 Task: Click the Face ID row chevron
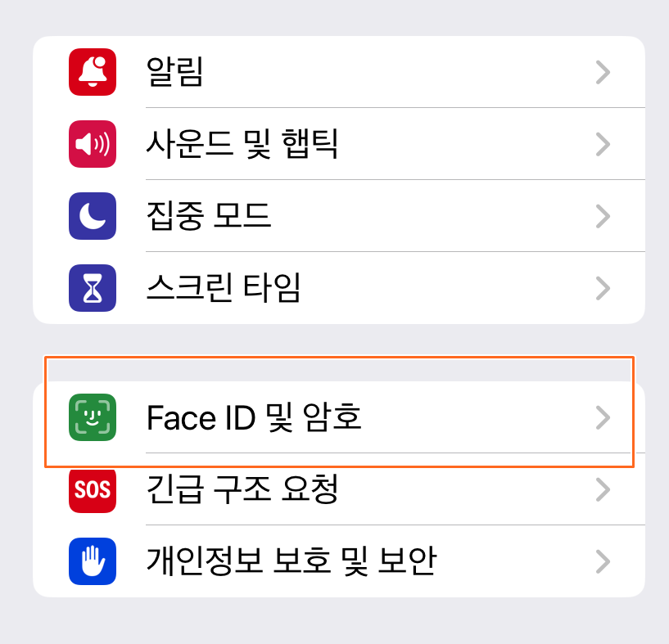pos(603,419)
